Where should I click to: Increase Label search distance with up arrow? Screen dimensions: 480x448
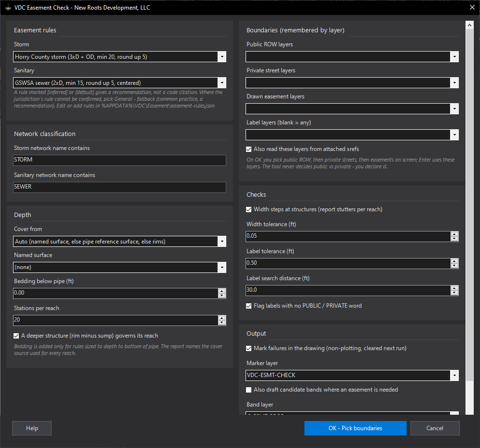click(454, 288)
